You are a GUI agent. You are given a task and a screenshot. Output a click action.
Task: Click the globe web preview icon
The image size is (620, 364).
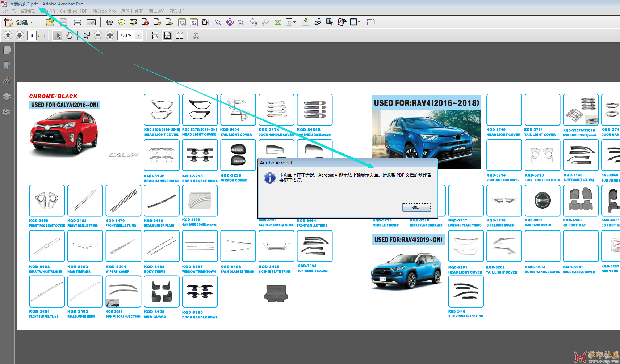tap(194, 22)
